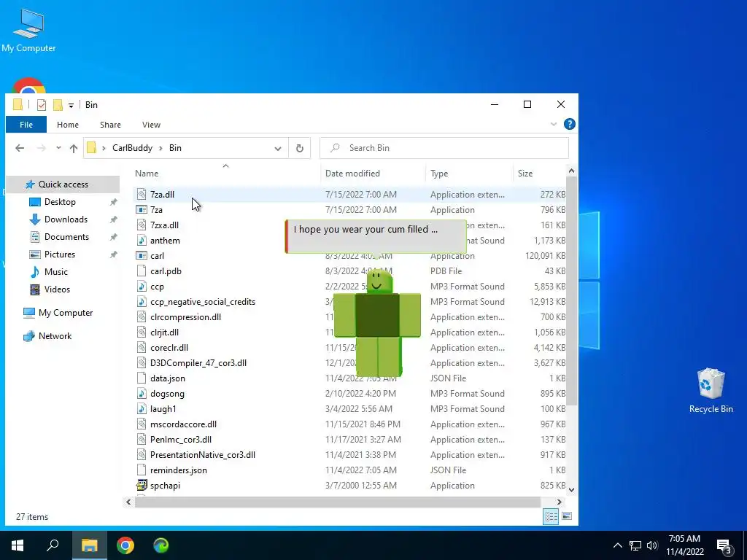Open Videos in navigation pane
Screen dimensions: 747x560
tap(57, 289)
